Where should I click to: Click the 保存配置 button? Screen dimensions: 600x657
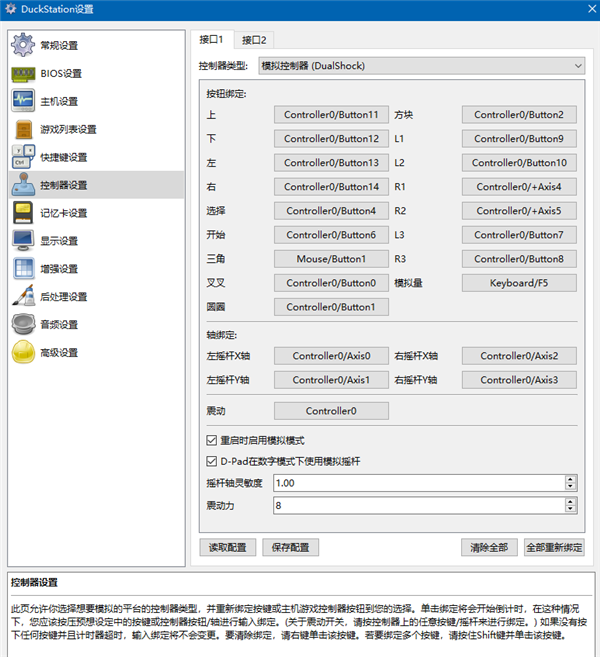(x=290, y=547)
